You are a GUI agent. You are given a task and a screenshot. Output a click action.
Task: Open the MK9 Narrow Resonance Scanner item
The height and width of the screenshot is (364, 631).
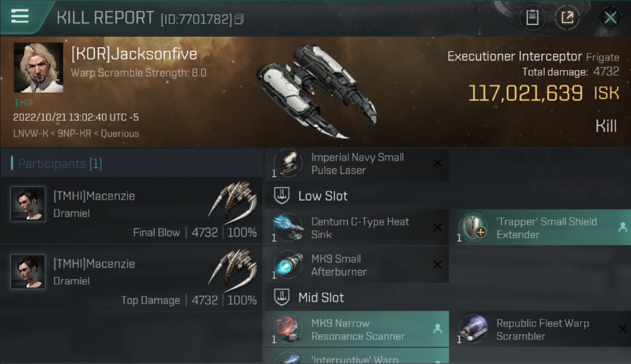pos(357,330)
